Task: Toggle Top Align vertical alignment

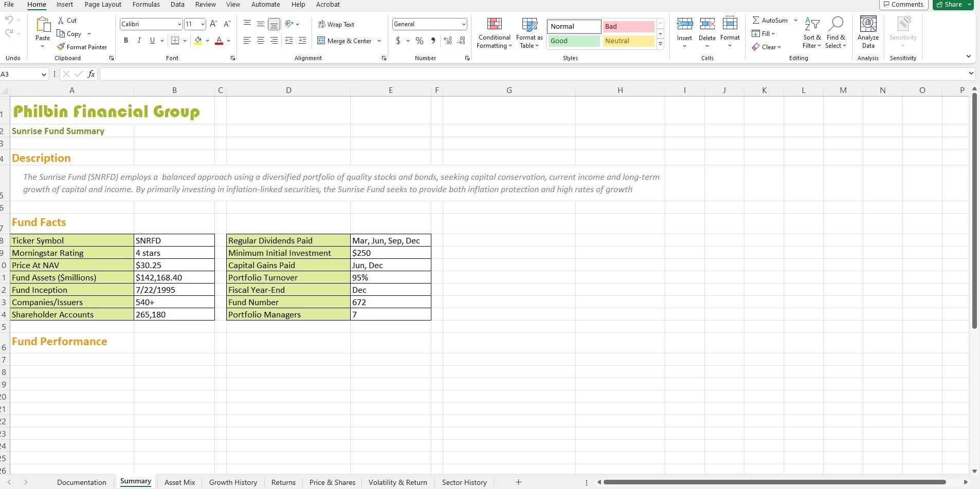Action: point(247,24)
